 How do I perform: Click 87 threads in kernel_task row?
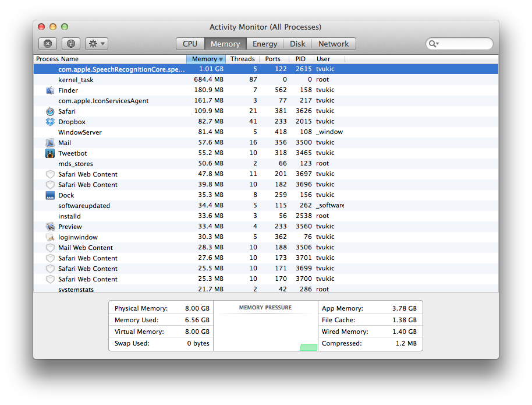point(253,79)
